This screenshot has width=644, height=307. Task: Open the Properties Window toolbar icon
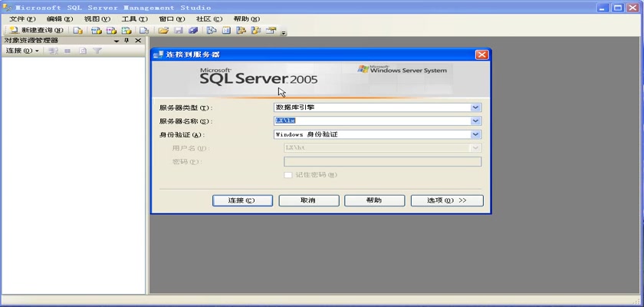click(271, 31)
